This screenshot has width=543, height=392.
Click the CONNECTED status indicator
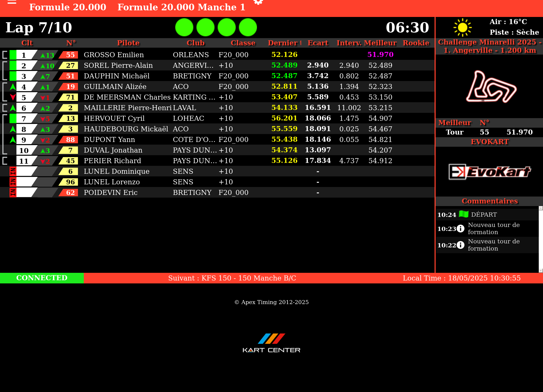[42, 278]
